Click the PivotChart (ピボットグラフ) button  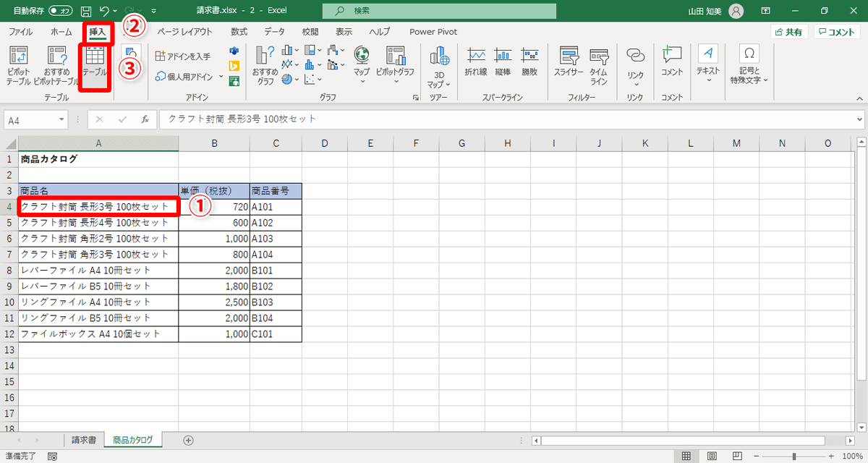[x=395, y=66]
